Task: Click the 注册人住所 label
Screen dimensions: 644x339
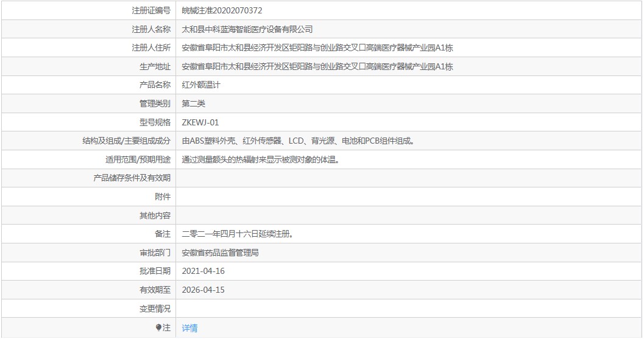Action: [x=150, y=48]
